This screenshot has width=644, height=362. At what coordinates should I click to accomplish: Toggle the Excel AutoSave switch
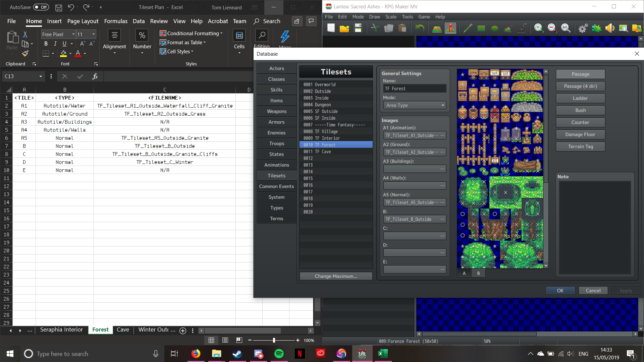pos(41,7)
